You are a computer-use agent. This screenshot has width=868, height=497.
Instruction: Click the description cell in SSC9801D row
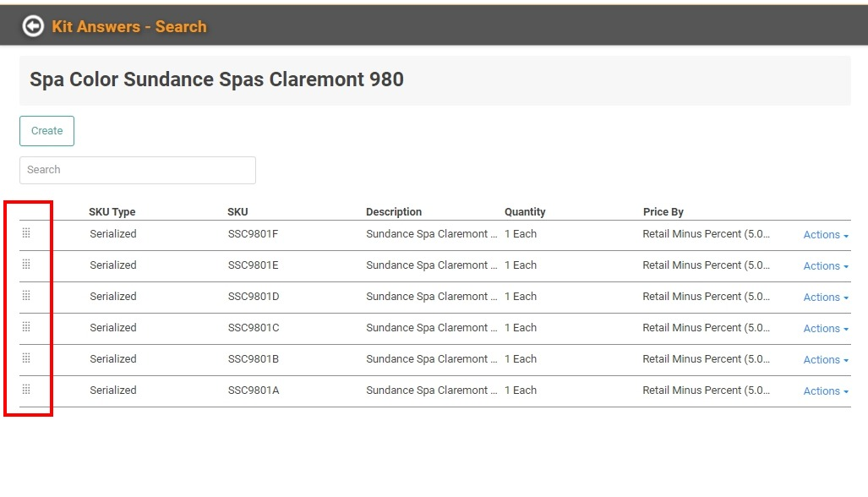tap(432, 297)
